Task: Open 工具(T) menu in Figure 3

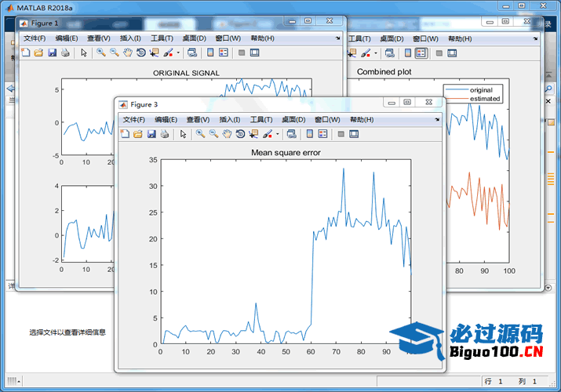Action: click(x=261, y=120)
